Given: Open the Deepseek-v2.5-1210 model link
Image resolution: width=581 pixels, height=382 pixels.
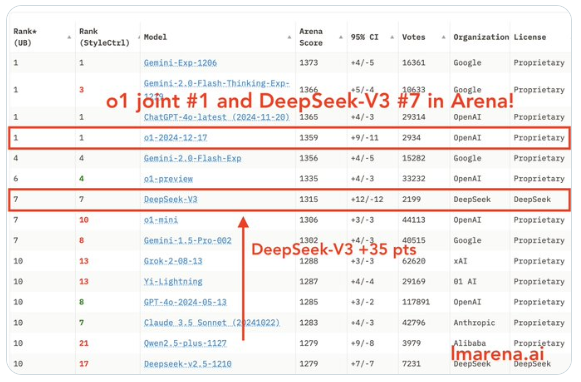Looking at the screenshot, I should tap(187, 364).
